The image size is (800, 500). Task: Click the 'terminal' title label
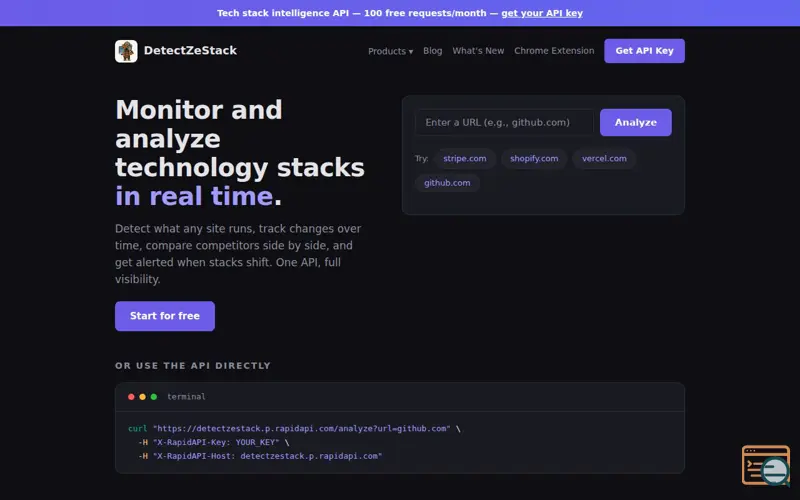point(186,396)
